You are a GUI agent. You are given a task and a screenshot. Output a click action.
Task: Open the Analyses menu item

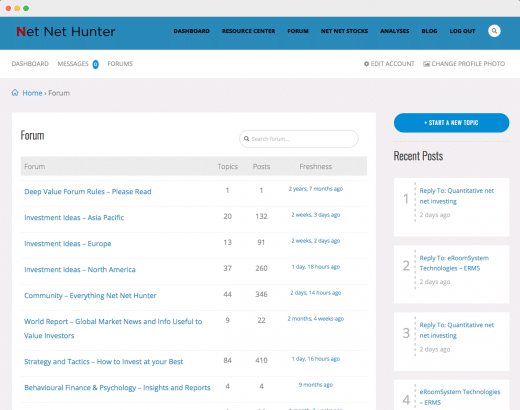pyautogui.click(x=394, y=31)
